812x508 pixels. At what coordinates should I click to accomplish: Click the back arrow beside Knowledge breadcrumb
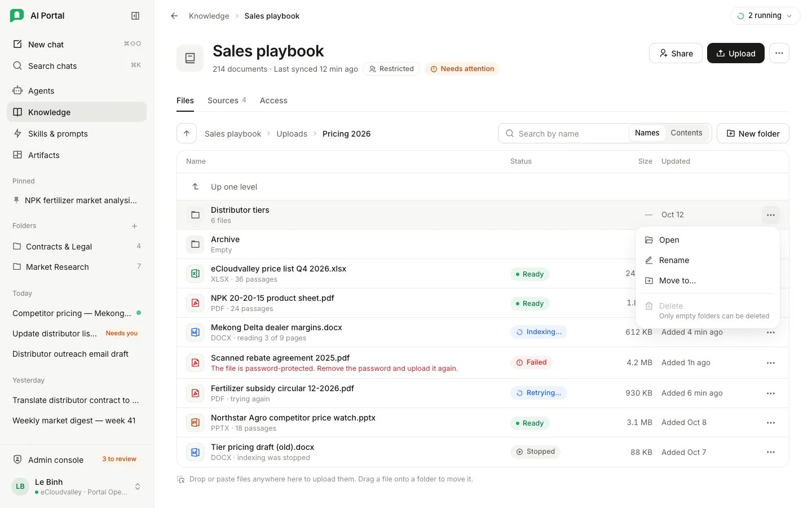click(x=174, y=16)
